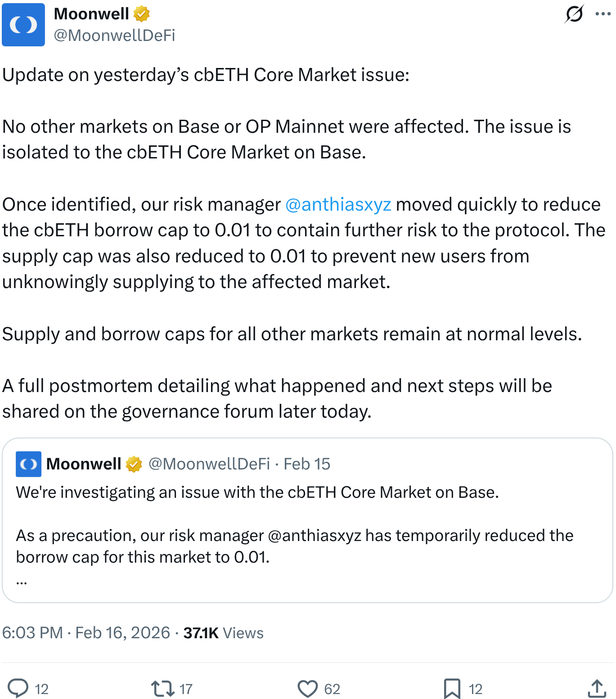Bookmark this Moonwell post
Screen dimensions: 616x699
point(452,688)
